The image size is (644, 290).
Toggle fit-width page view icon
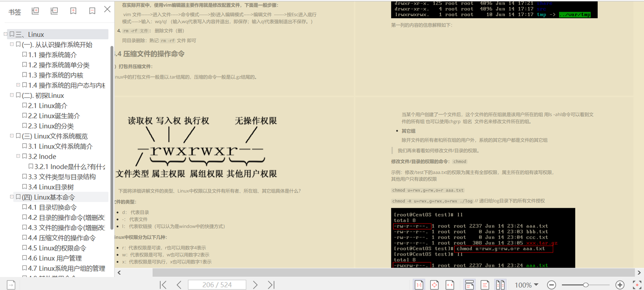click(450, 285)
